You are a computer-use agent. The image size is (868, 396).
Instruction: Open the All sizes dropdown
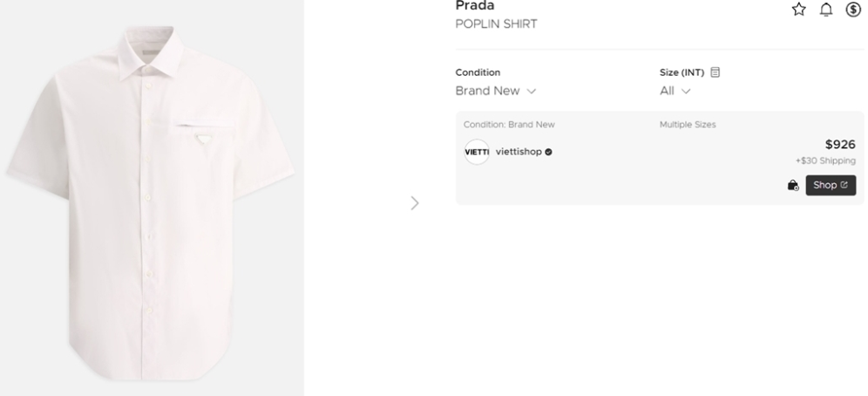click(x=675, y=91)
